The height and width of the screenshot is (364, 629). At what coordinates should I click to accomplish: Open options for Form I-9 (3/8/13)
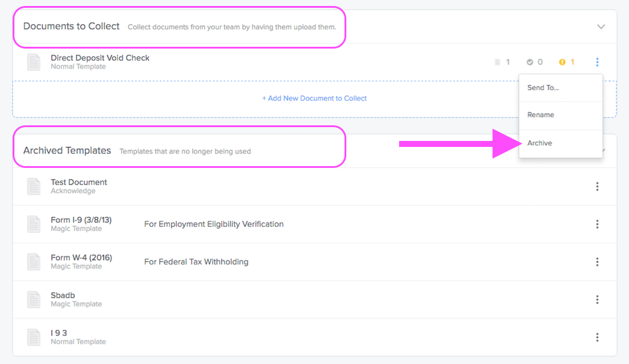(597, 224)
